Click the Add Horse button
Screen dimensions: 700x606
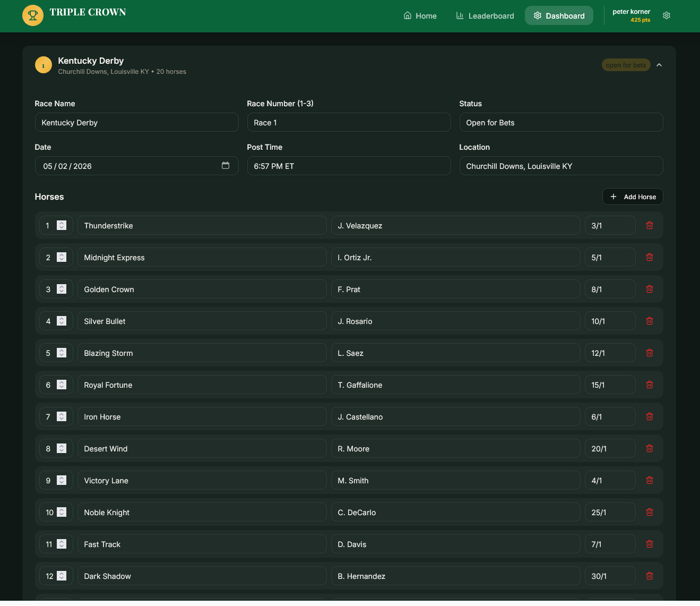coord(633,197)
